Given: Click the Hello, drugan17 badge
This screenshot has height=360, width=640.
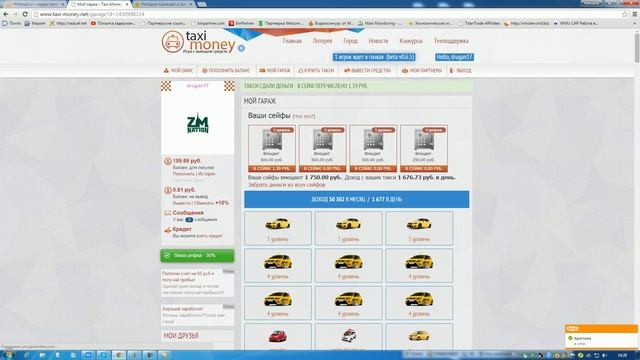Looking at the screenshot, I should click(x=454, y=57).
